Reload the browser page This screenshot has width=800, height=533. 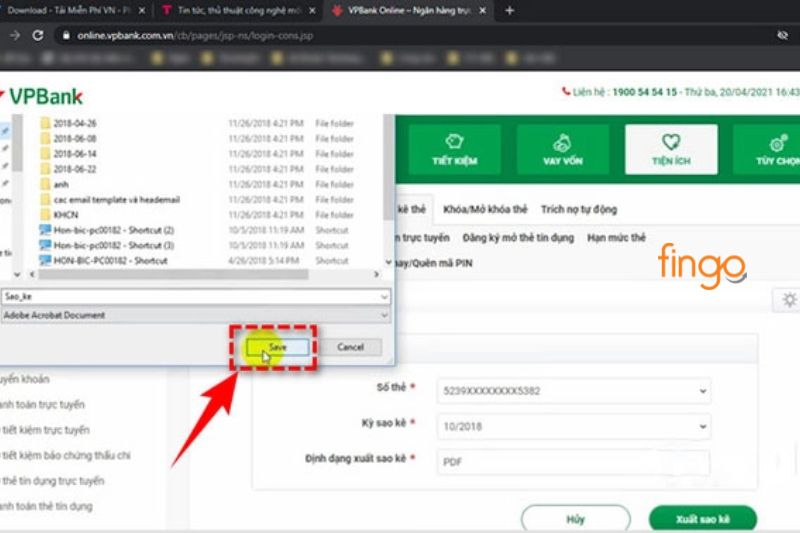coord(38,35)
